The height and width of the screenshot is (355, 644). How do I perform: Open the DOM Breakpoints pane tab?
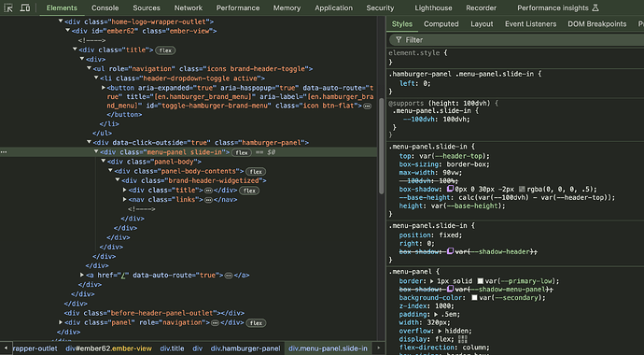(x=597, y=24)
